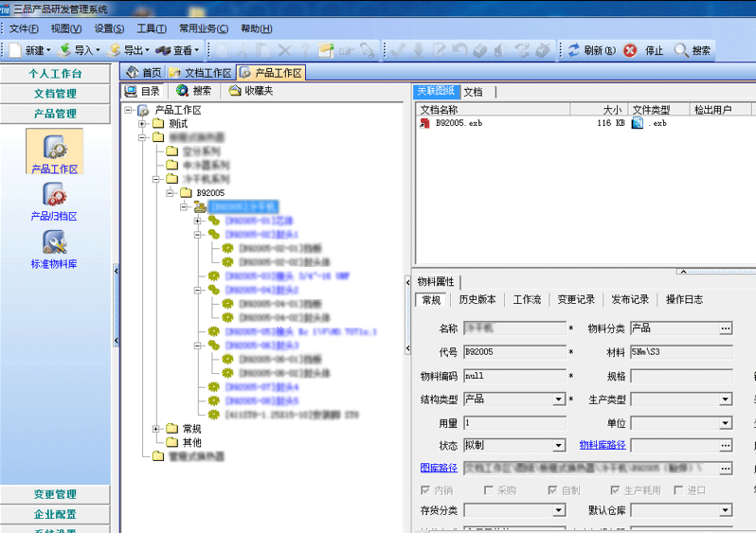This screenshot has width=756, height=533.
Task: Open the 产品归档区 sidebar icon
Action: [x=54, y=195]
